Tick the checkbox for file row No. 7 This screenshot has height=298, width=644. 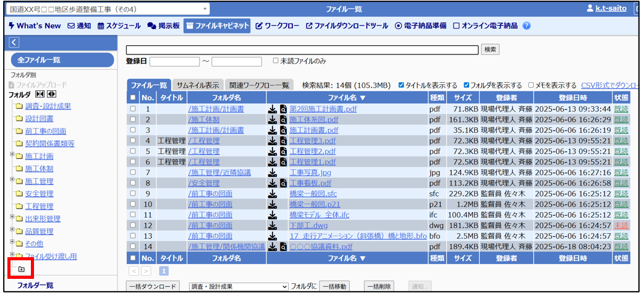133,172
